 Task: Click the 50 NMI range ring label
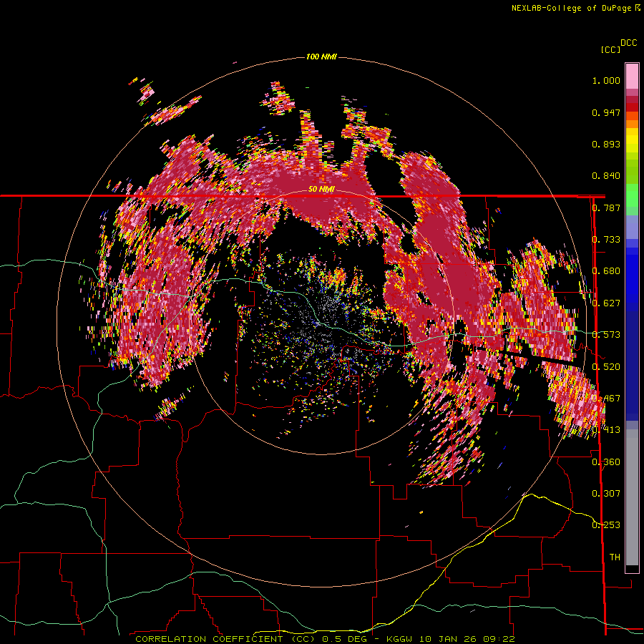click(x=321, y=190)
